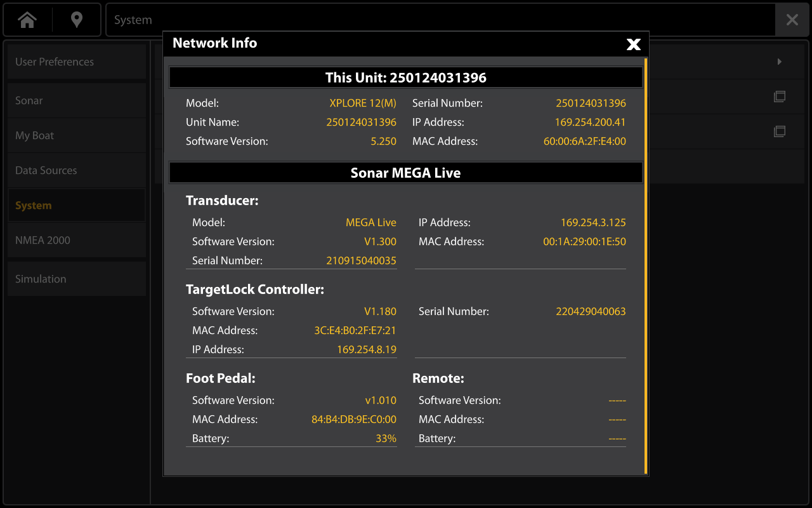Click TargetLock IP address 169.254.8.19
812x508 pixels.
[367, 349]
